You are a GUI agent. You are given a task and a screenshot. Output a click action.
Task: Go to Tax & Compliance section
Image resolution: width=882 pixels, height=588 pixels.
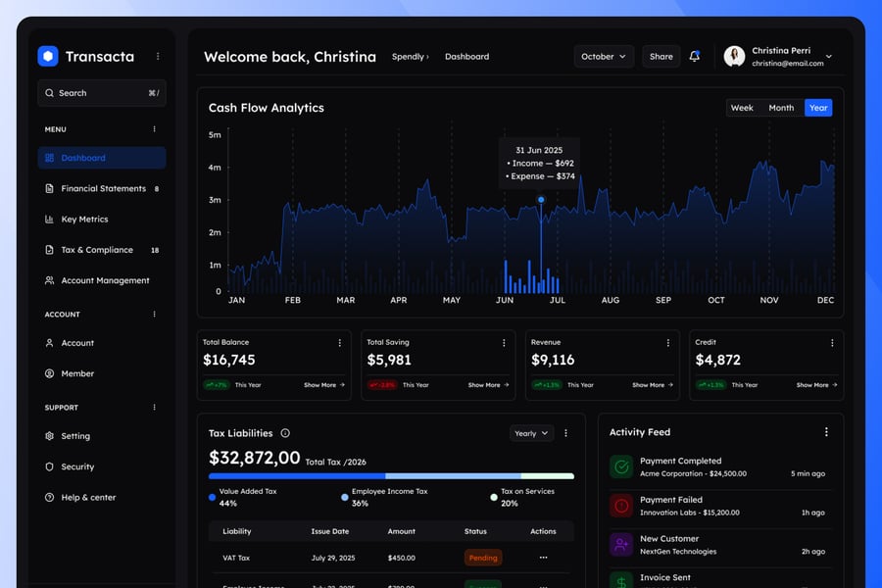pyautogui.click(x=97, y=250)
